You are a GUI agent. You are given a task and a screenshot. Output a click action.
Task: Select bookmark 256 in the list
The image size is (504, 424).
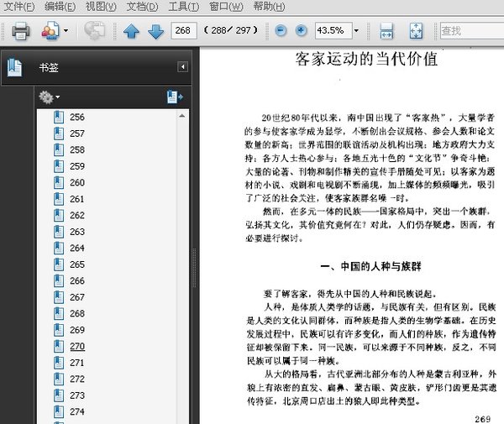tap(77, 118)
